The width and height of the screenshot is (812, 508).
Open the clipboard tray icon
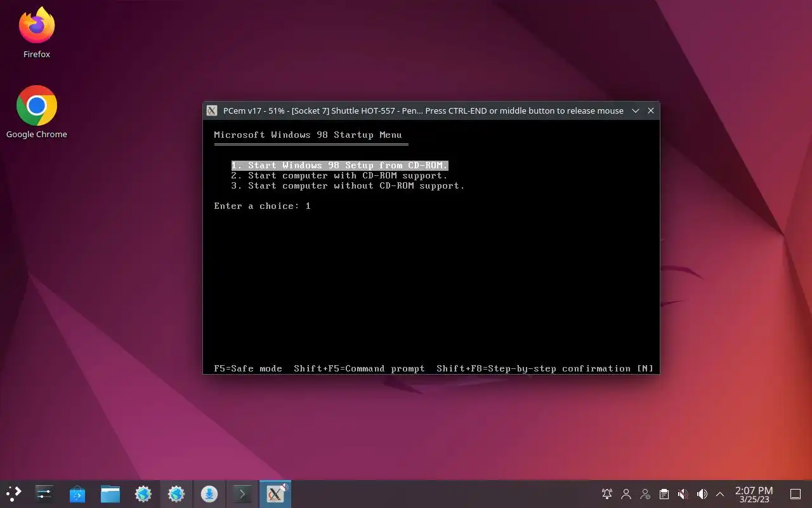pos(664,493)
